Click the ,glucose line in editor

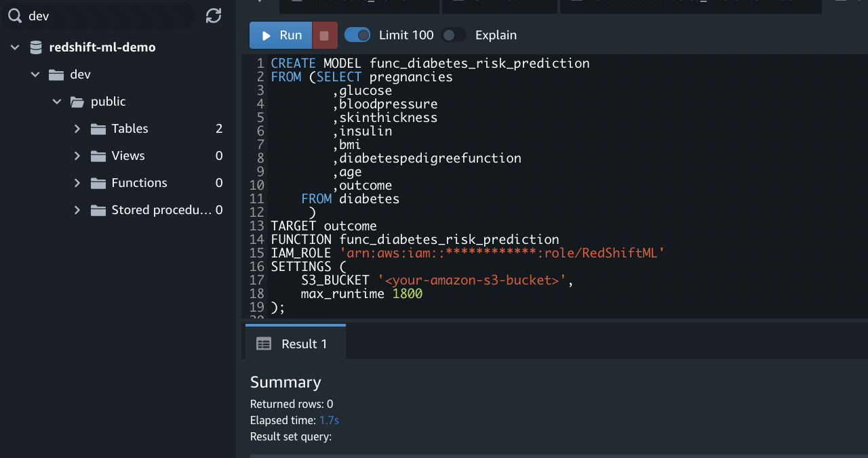tap(362, 90)
